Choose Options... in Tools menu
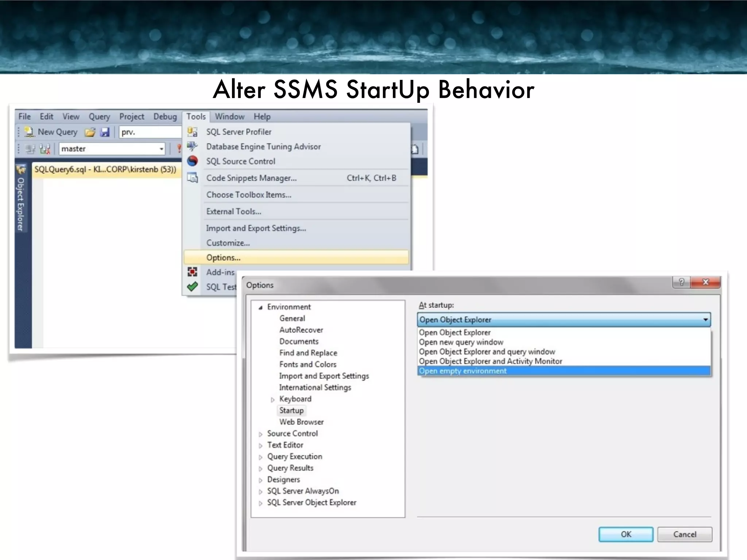The width and height of the screenshot is (747, 560). point(223,257)
